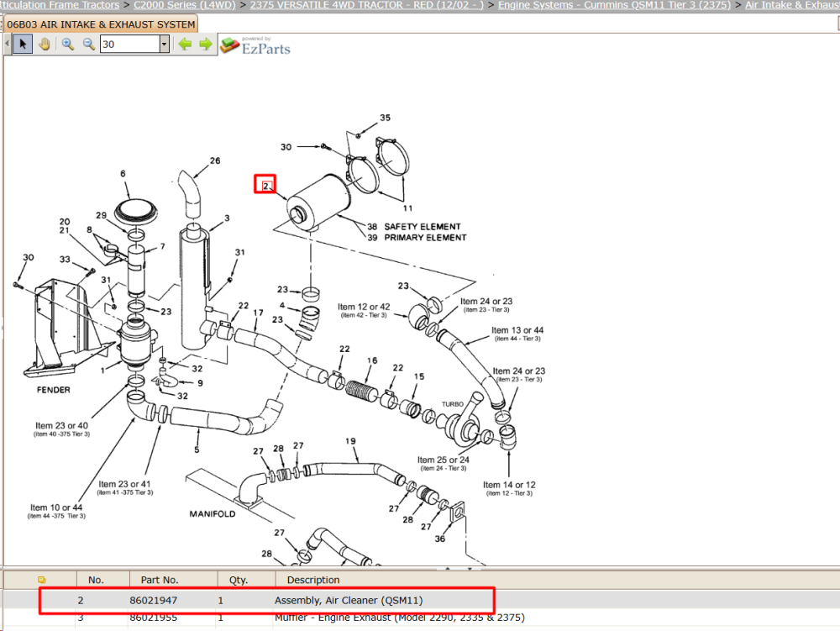
Task: Click callout 9 near the elbow fitting
Action: coord(201,383)
